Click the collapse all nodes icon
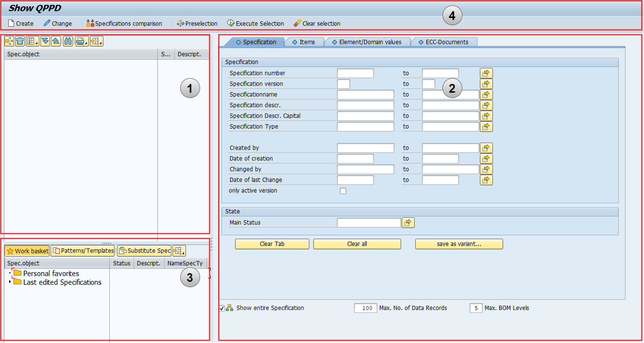Screen dimensions: 644x343 [56, 41]
